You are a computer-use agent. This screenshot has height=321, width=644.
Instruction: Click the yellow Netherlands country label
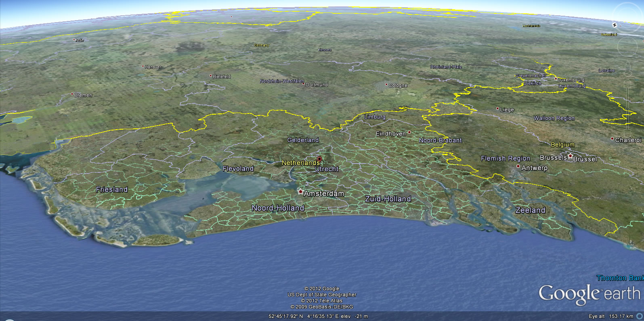300,163
